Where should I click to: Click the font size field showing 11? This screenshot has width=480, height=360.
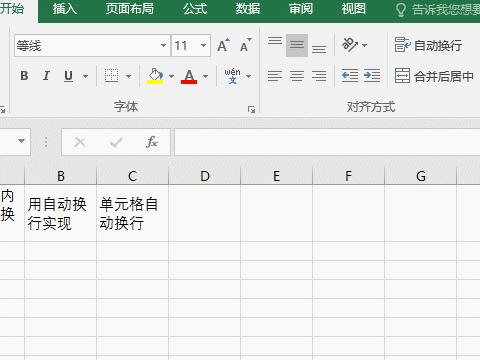point(184,45)
